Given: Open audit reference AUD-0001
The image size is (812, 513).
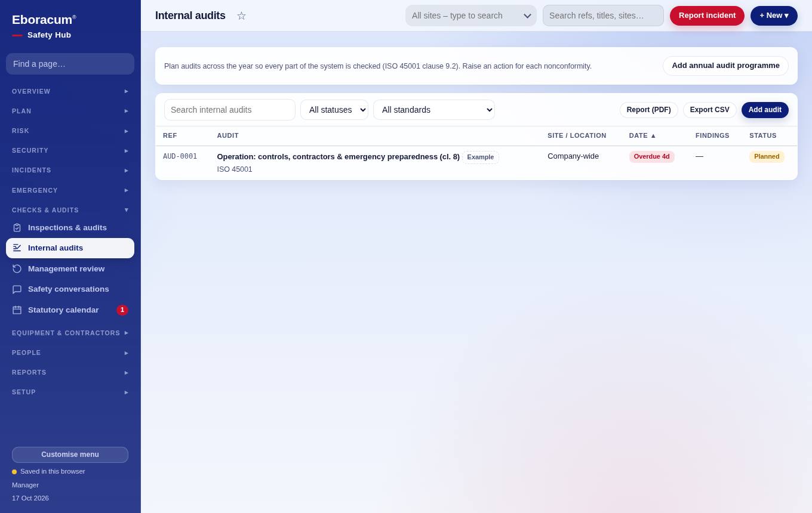Looking at the screenshot, I should (180, 156).
